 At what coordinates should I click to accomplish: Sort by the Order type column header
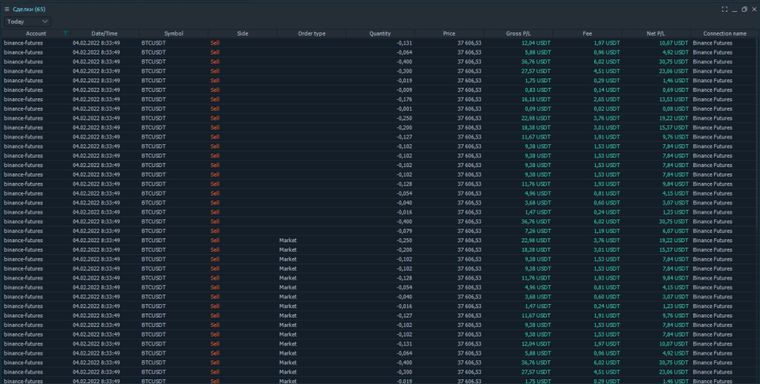(311, 33)
